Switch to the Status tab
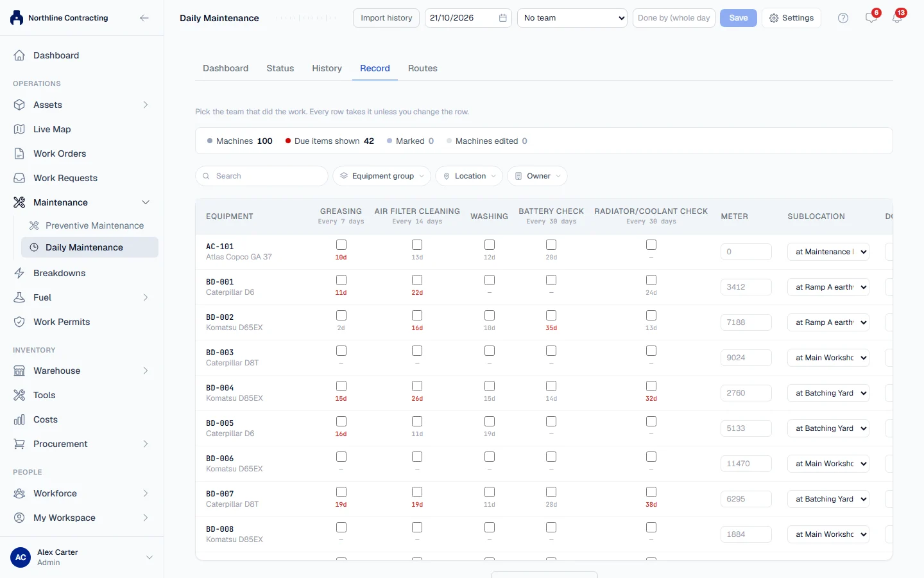The width and height of the screenshot is (924, 578). click(280, 68)
